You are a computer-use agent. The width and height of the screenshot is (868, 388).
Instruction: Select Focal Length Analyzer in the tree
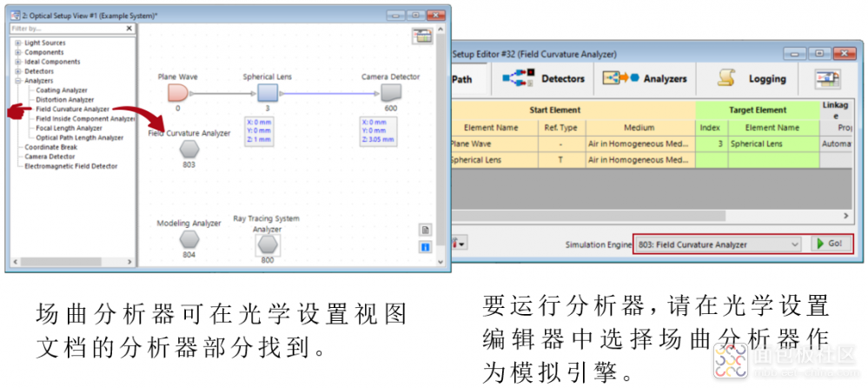click(70, 128)
